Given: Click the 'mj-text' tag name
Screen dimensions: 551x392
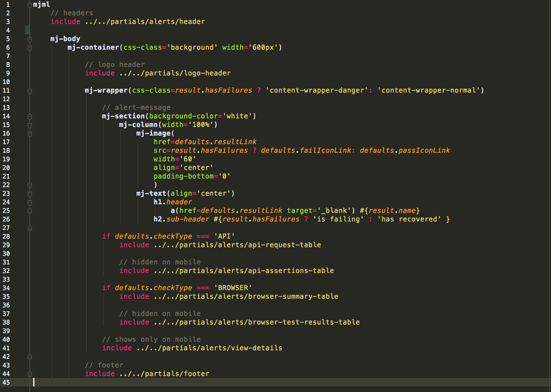Looking at the screenshot, I should click(152, 194).
